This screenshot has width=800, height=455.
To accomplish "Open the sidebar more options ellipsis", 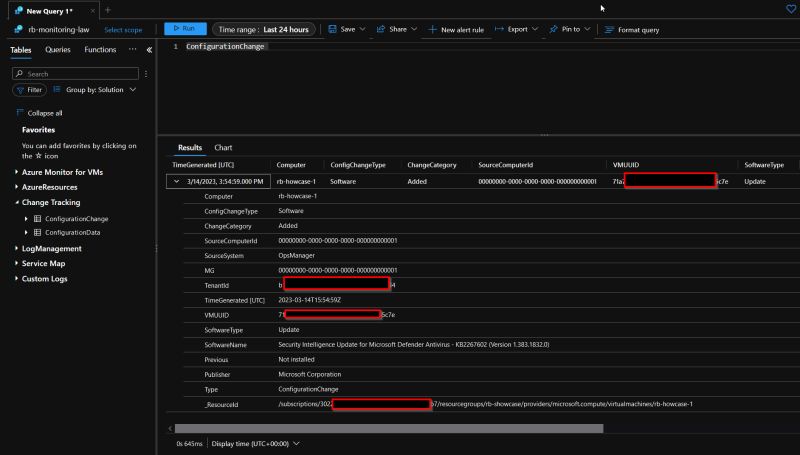I will [133, 49].
